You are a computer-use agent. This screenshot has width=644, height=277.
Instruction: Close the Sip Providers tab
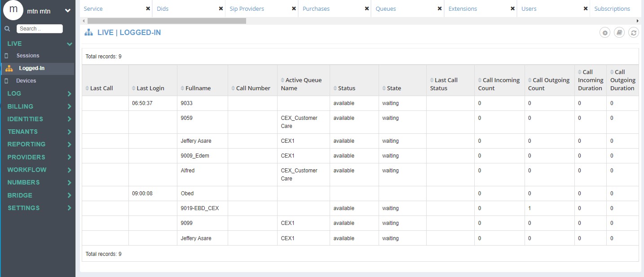[294, 9]
